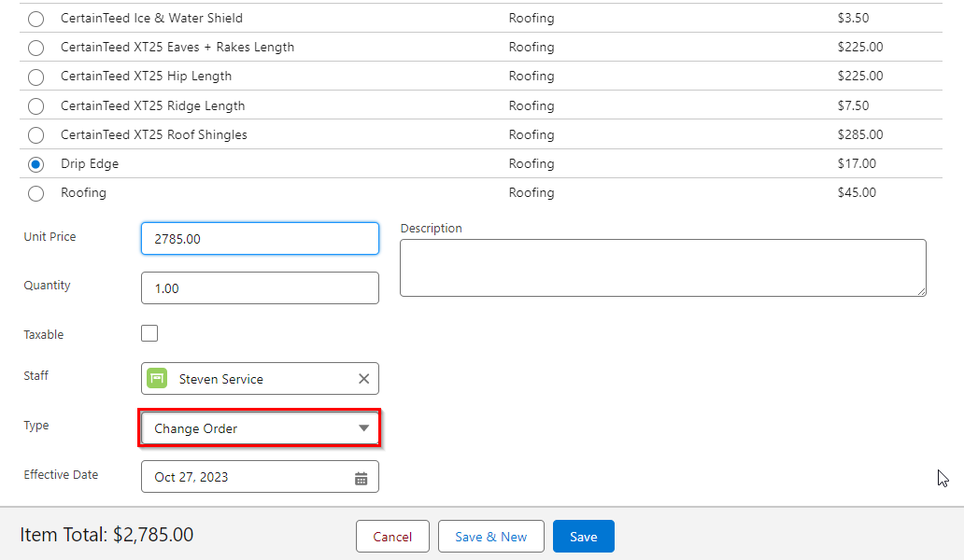Select the Drip Edge radio button
This screenshot has height=560, width=964.
pos(35,164)
